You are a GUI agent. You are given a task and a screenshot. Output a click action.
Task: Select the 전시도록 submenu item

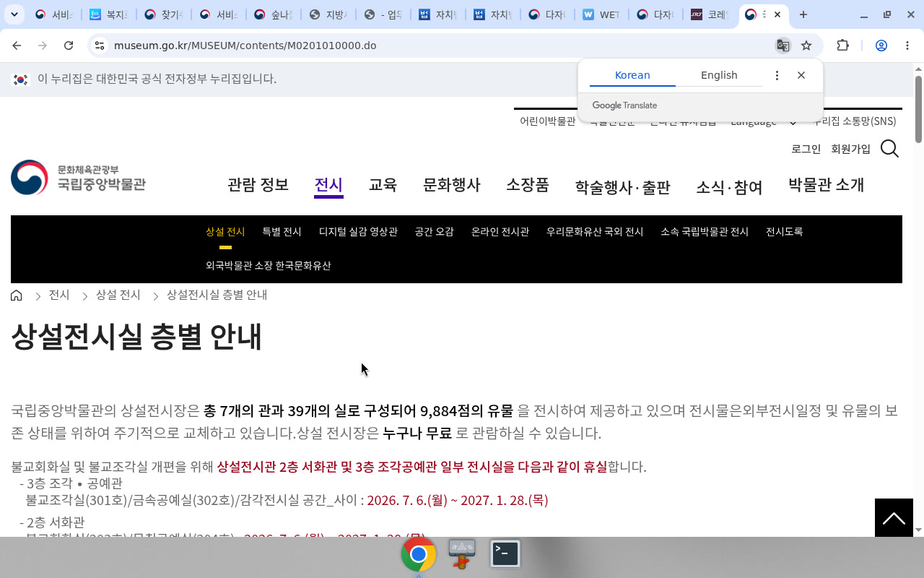click(784, 232)
